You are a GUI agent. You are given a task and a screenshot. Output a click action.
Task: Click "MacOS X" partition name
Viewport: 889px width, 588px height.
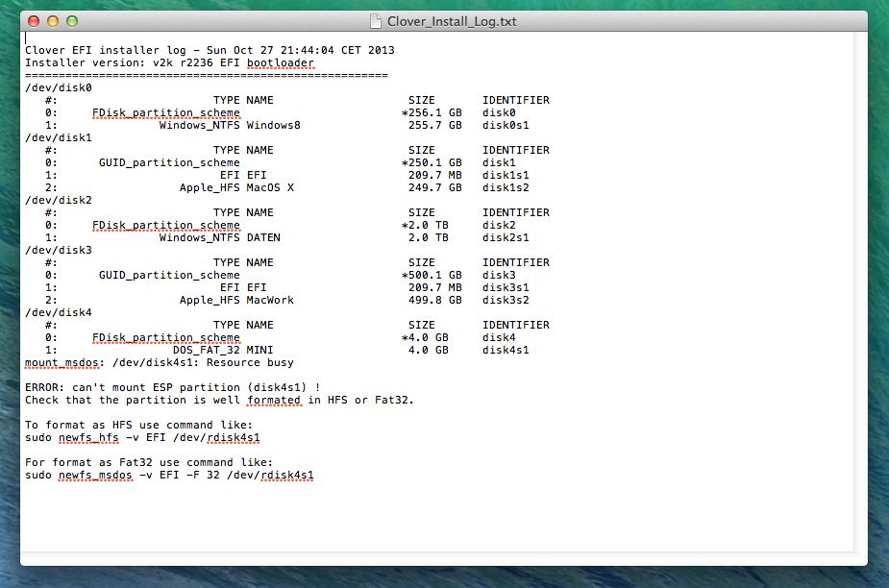pos(270,187)
